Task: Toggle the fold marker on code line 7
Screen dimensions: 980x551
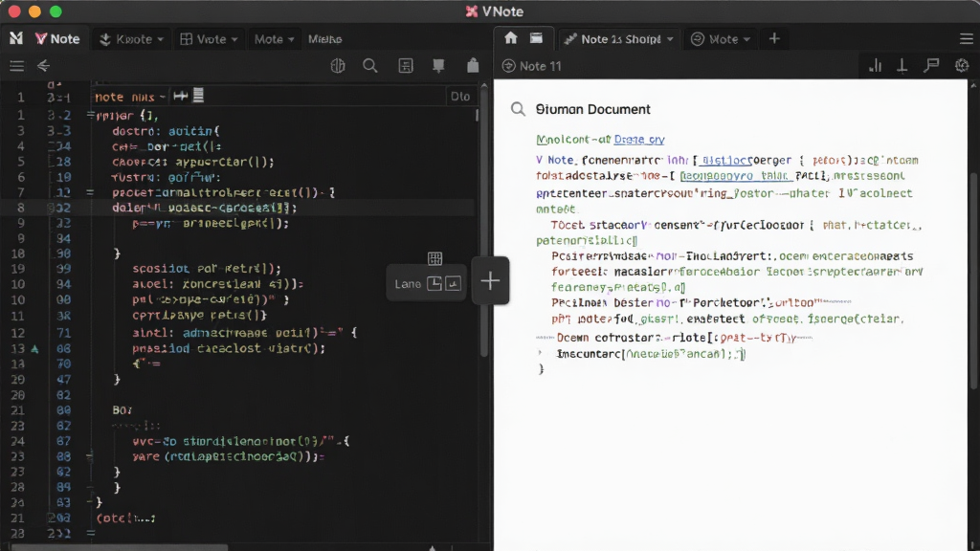Action: pos(90,192)
